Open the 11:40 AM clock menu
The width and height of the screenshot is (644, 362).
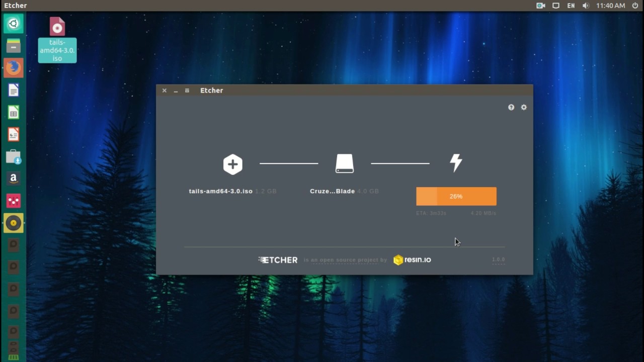click(x=611, y=6)
